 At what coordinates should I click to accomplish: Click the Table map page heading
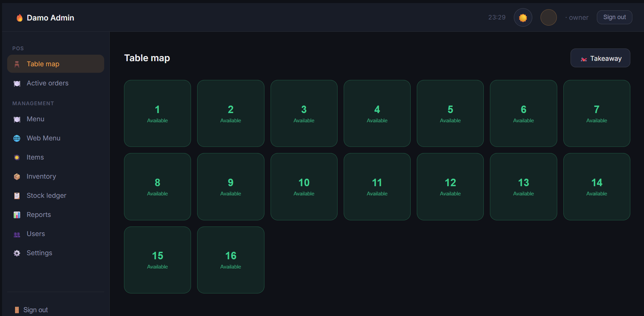[147, 58]
